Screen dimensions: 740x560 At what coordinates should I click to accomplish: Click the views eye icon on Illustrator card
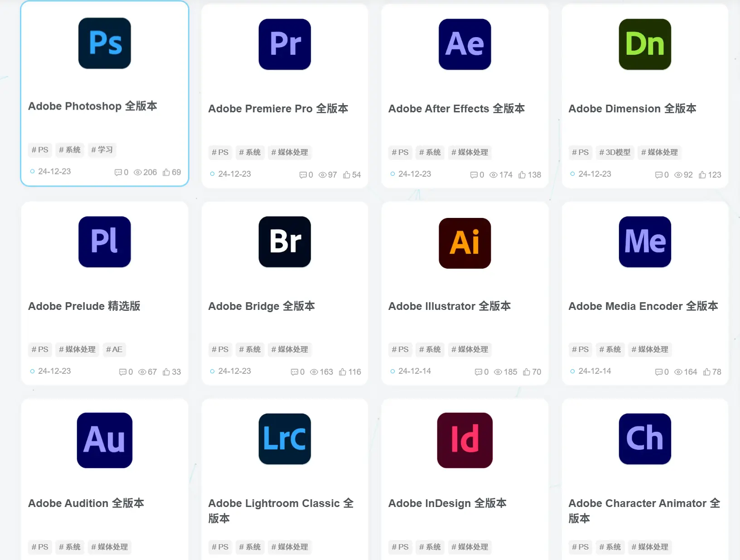click(x=498, y=372)
